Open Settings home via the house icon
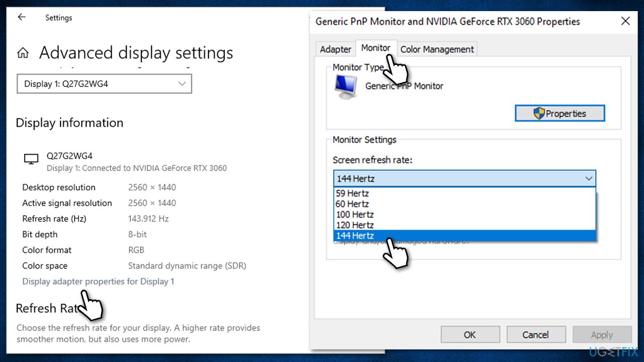The height and width of the screenshot is (362, 644). point(23,52)
